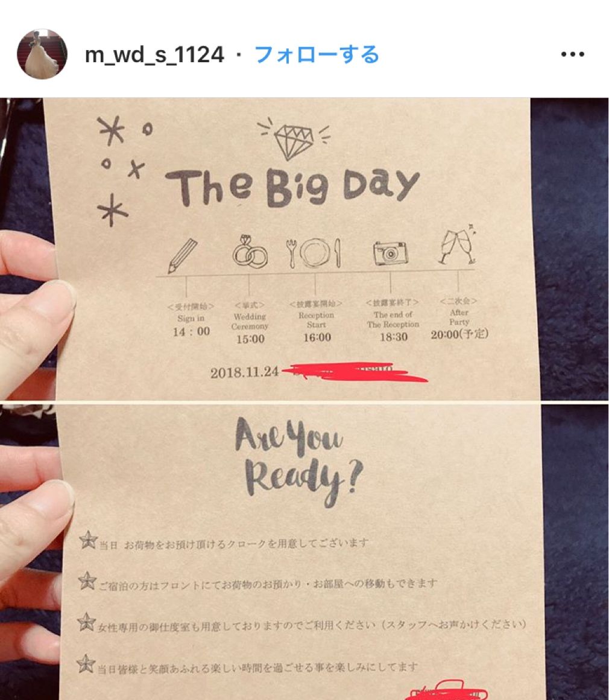The width and height of the screenshot is (609, 700).
Task: Click the Sign in 14:00 entry
Action: coord(191,320)
